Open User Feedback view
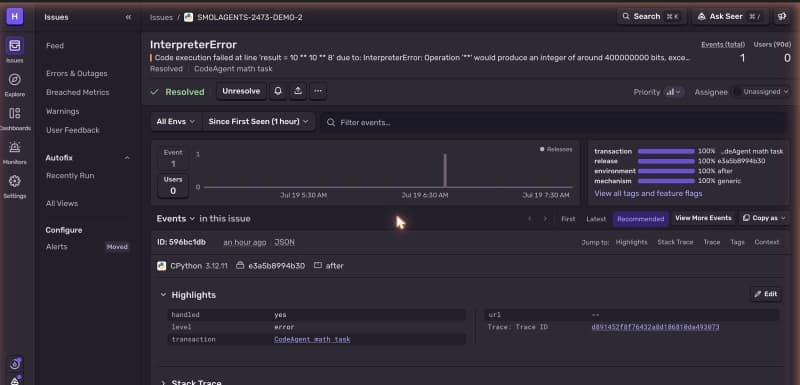Viewport: 800px width, 385px height. 72,130
